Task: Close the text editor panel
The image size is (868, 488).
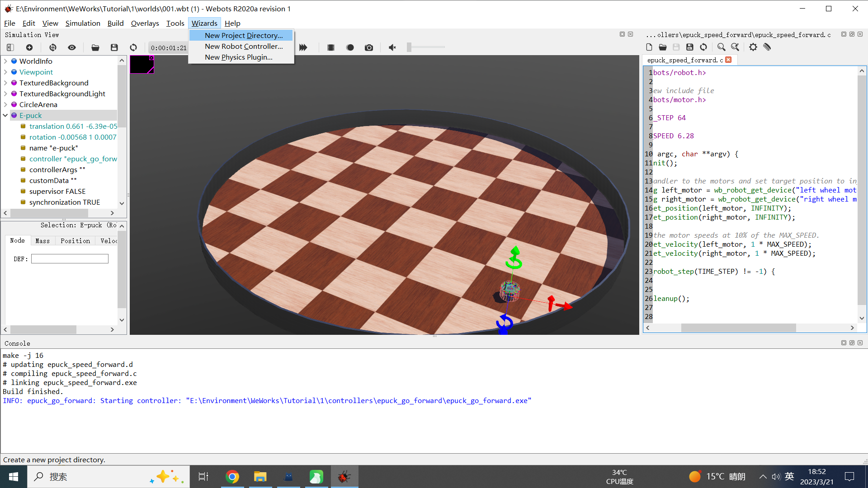Action: (x=860, y=34)
